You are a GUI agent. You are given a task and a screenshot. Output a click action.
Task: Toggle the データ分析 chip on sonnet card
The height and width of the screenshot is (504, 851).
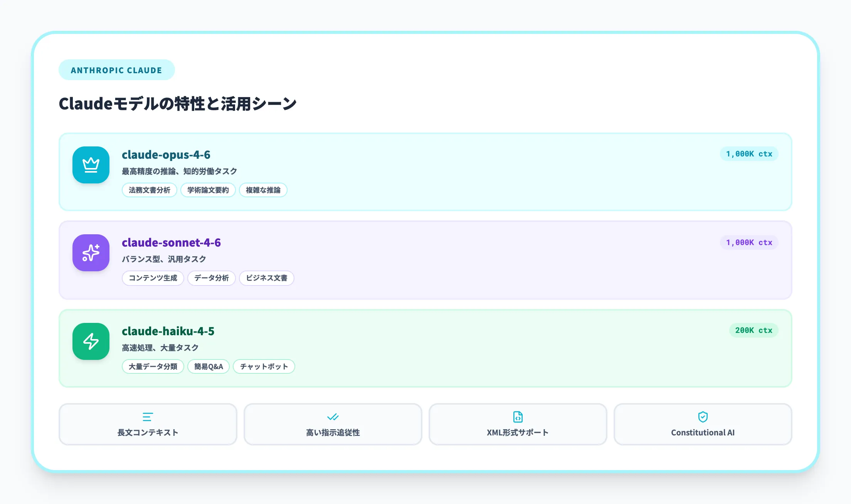[211, 278]
